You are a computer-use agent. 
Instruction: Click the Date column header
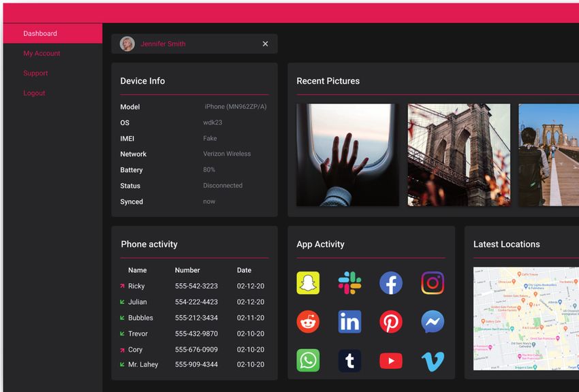[244, 270]
